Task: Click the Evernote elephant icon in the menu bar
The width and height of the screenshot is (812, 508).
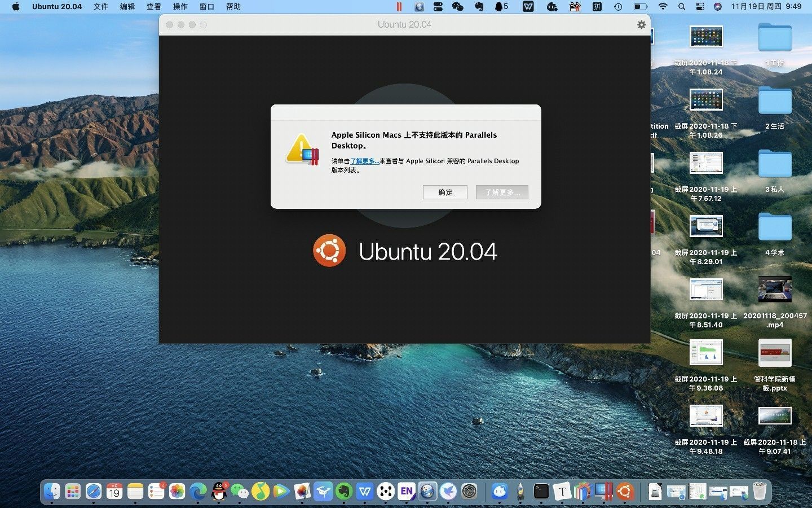Action: click(479, 7)
